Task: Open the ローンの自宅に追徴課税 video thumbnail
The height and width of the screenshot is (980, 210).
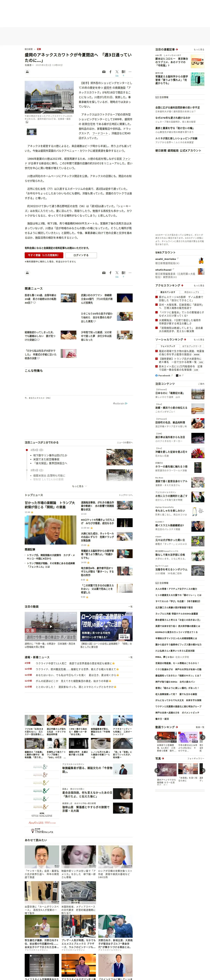Action: tap(106, 626)
